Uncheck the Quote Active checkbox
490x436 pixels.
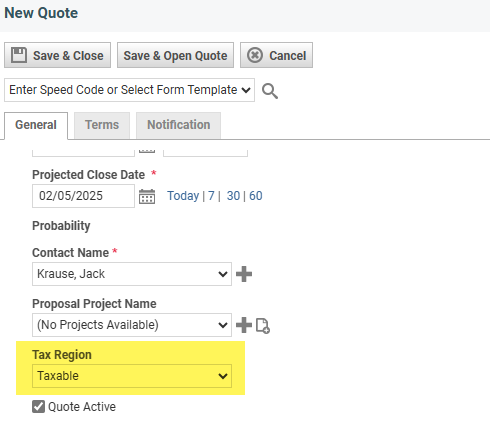click(38, 407)
